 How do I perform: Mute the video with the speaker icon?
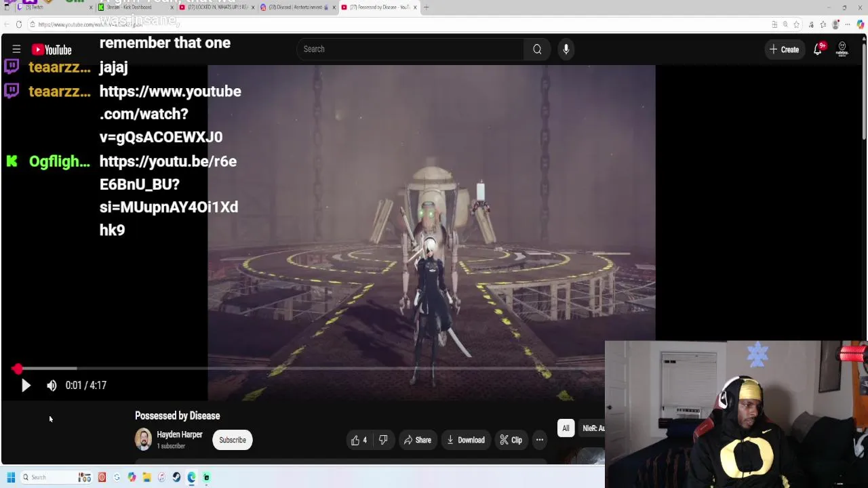(52, 385)
